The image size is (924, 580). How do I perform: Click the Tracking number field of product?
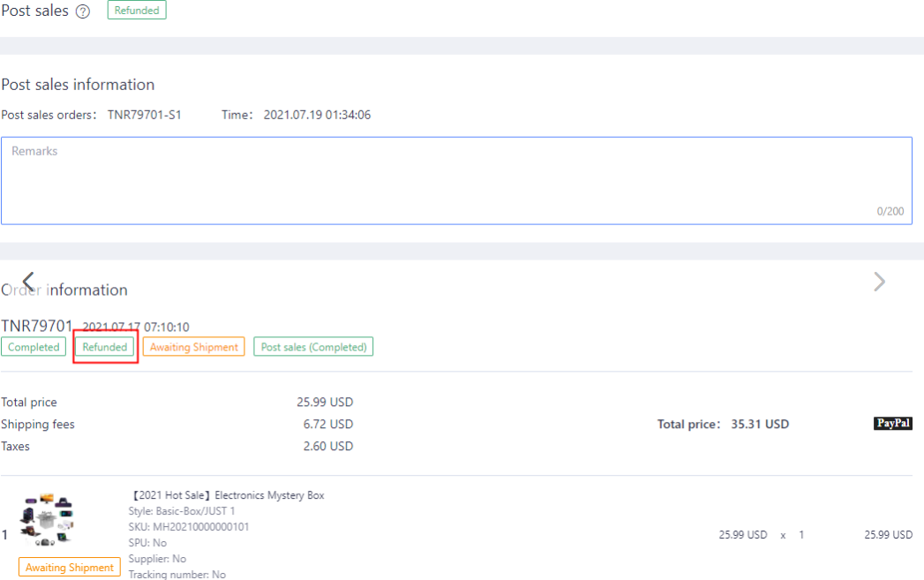(x=177, y=575)
